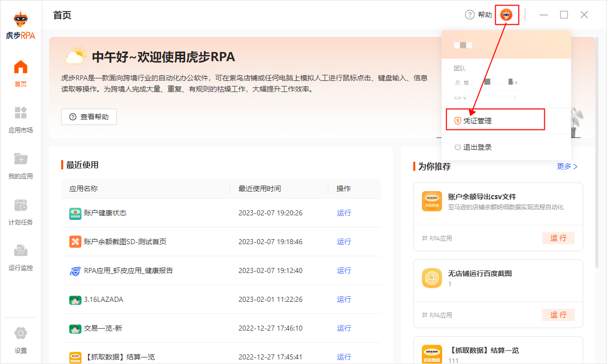Minimize the 虎步RPA window

544,15
